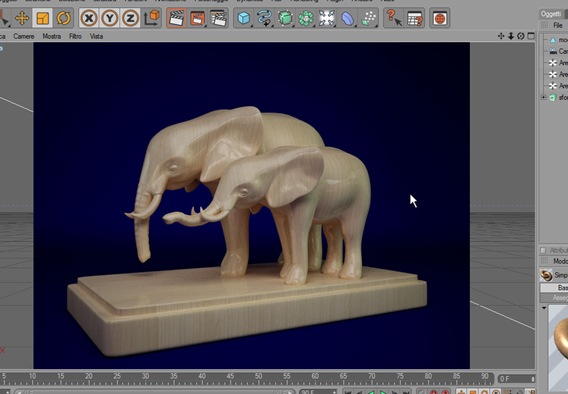Click the viewport zoom camera icon
This screenshot has width=568, height=394.
click(511, 36)
